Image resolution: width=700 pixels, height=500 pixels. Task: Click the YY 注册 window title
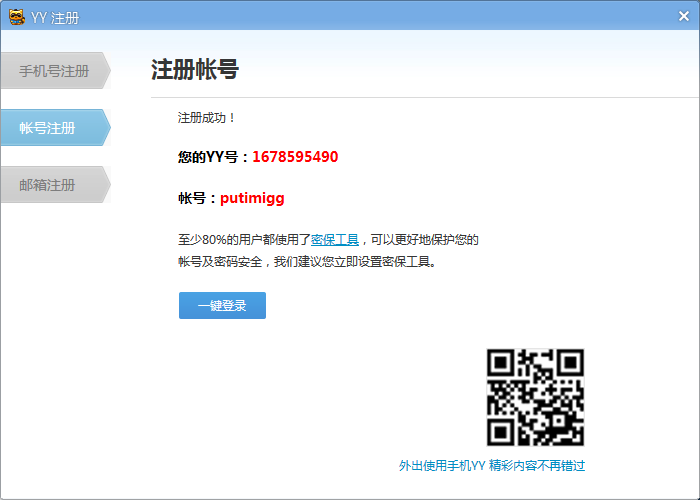pyautogui.click(x=55, y=18)
